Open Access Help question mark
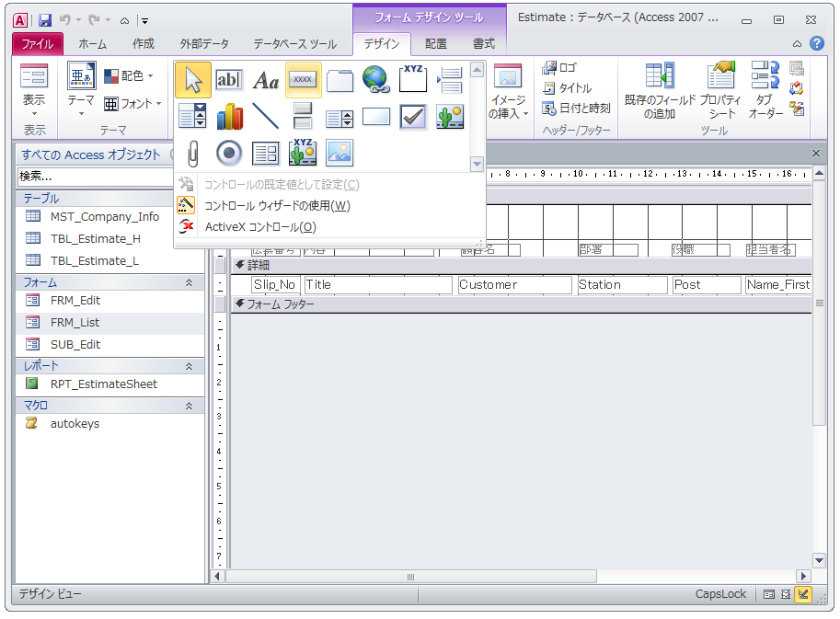Viewport: 840px width, 619px height. tap(817, 43)
